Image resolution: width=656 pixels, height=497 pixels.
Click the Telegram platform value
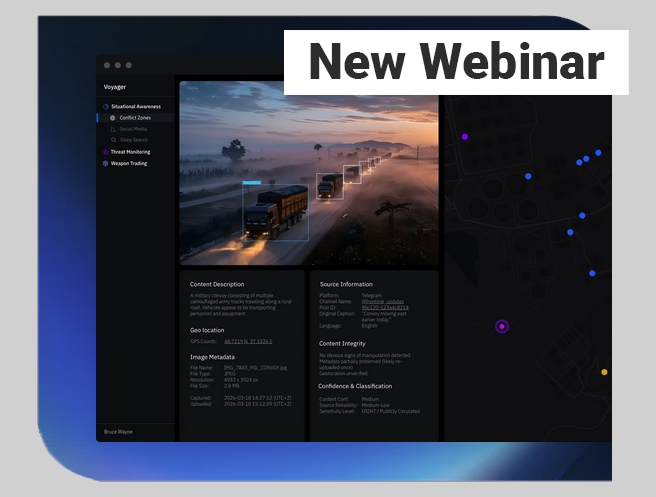pos(372,295)
